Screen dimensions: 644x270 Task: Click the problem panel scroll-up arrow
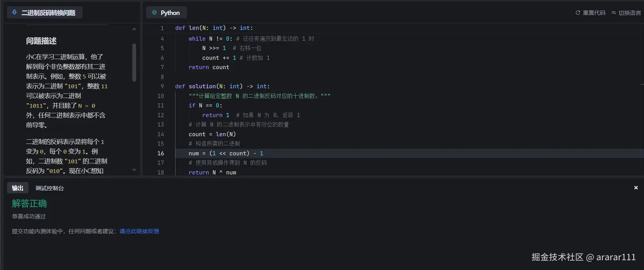[x=134, y=29]
